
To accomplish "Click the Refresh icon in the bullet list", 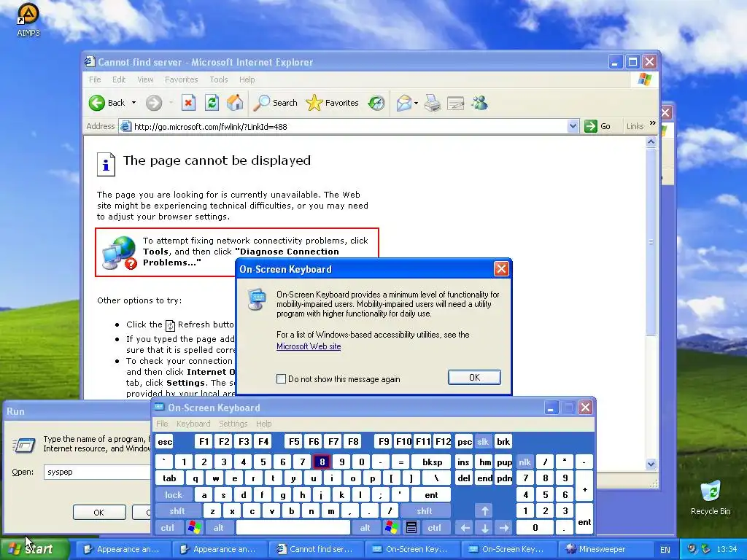I will (170, 325).
